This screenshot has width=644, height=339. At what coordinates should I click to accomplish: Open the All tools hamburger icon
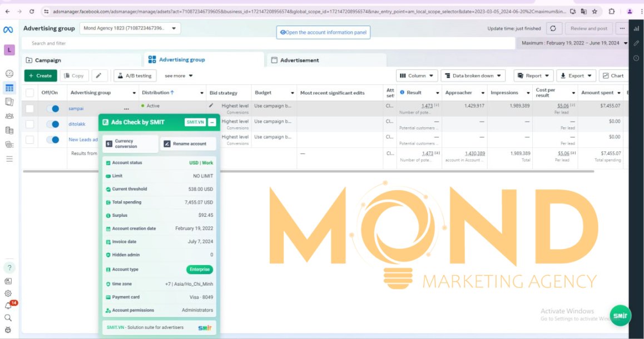[x=9, y=159]
